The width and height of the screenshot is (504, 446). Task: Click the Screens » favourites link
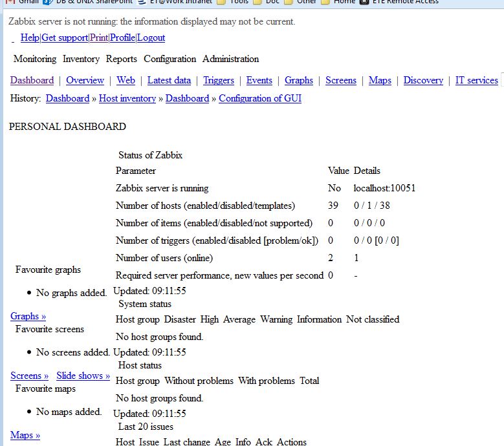[x=29, y=376]
